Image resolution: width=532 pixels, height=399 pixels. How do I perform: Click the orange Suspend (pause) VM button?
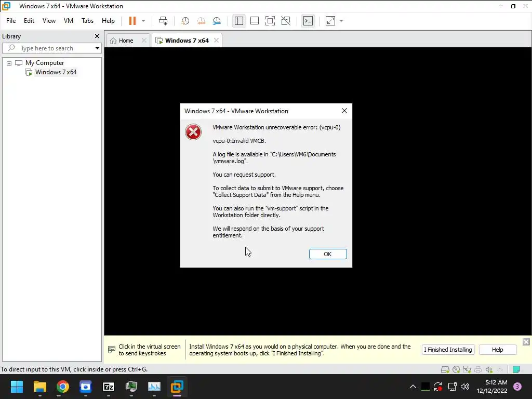pyautogui.click(x=132, y=21)
